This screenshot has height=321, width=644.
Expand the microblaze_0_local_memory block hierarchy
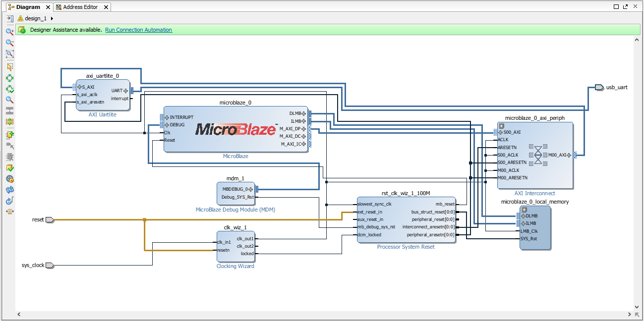coord(524,210)
